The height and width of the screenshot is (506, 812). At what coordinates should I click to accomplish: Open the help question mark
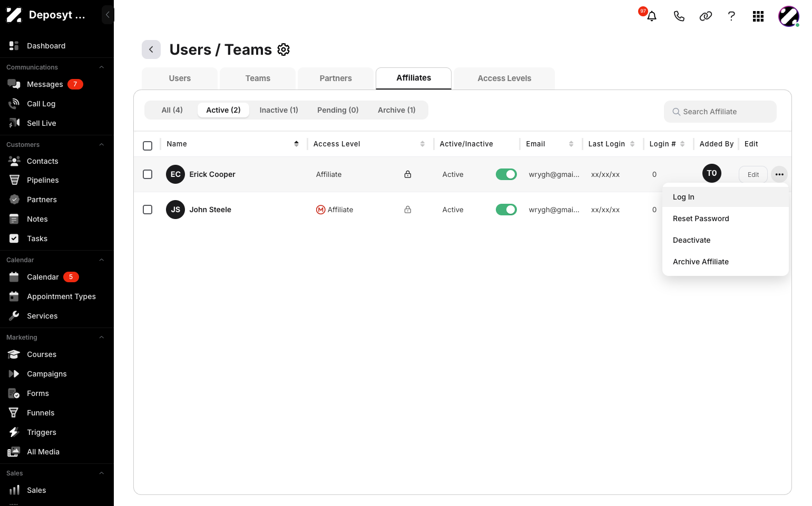(x=731, y=16)
